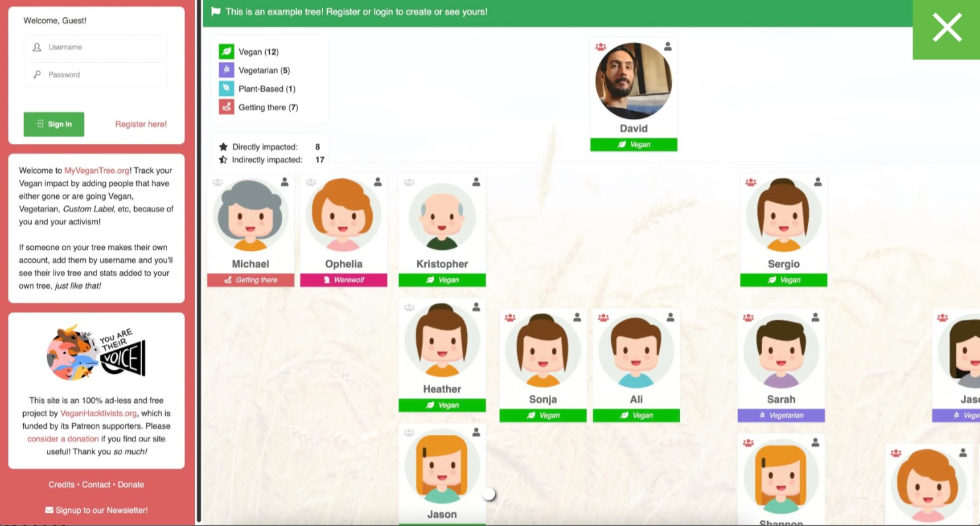Open the Donate footer link
Screen dimensions: 980x526
tap(131, 484)
